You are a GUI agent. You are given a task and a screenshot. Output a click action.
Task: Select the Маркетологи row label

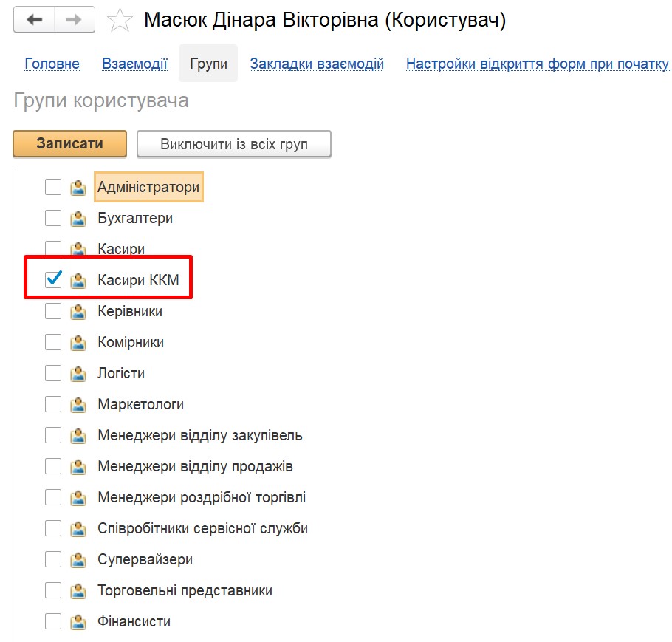[x=140, y=404]
